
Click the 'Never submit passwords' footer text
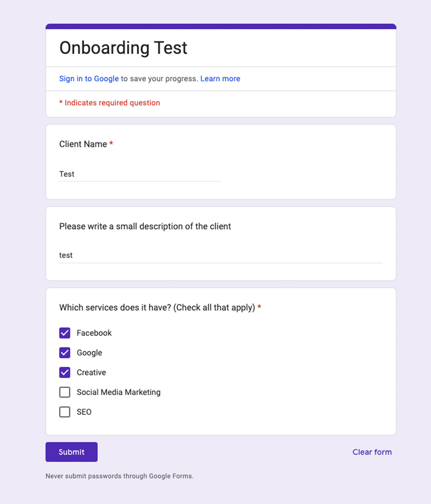(x=119, y=476)
